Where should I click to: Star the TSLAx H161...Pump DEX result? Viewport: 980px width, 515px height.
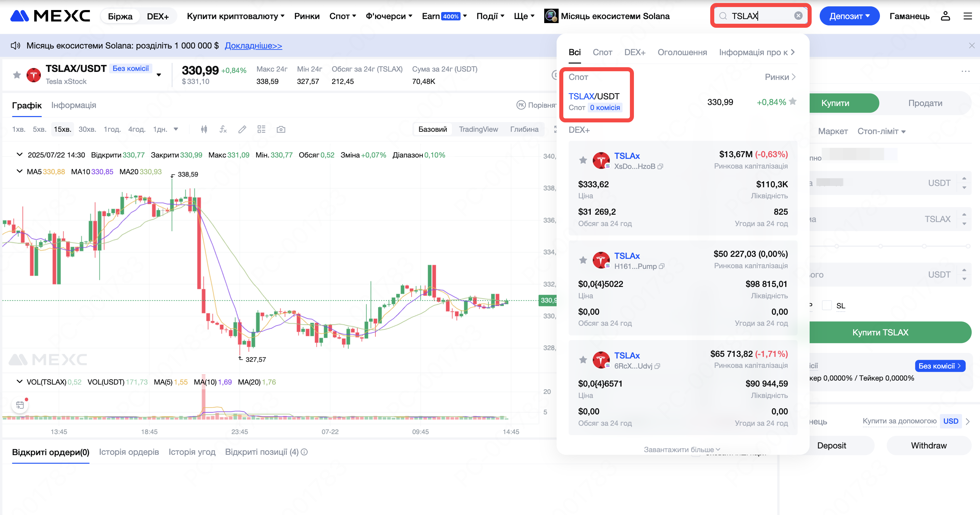click(x=583, y=260)
